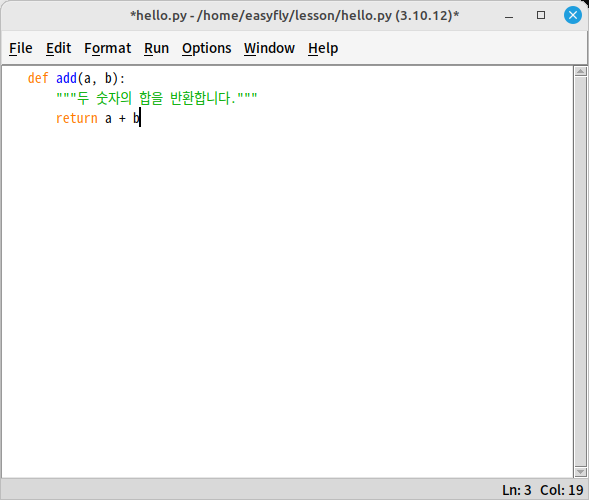589x500 pixels.
Task: Click the 'return' keyword on line three
Action: 77,118
